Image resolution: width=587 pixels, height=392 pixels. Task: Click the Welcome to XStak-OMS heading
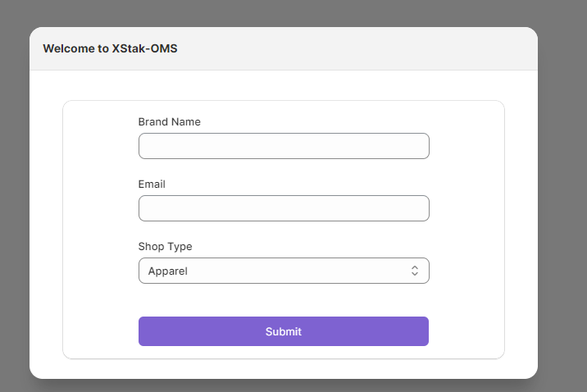pos(110,48)
